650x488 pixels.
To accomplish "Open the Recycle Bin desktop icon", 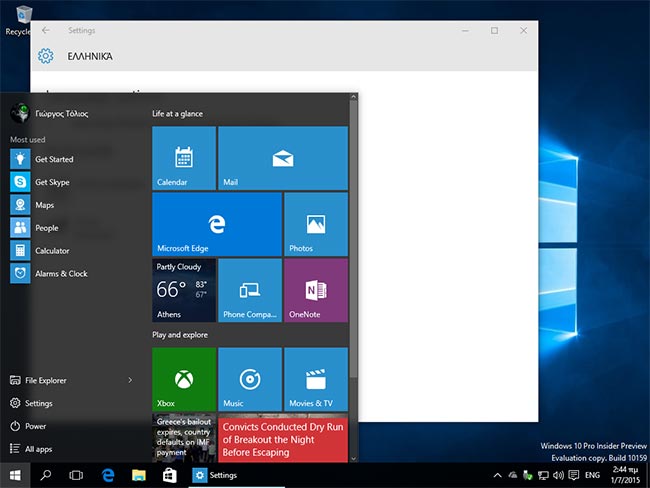I will (x=18, y=20).
